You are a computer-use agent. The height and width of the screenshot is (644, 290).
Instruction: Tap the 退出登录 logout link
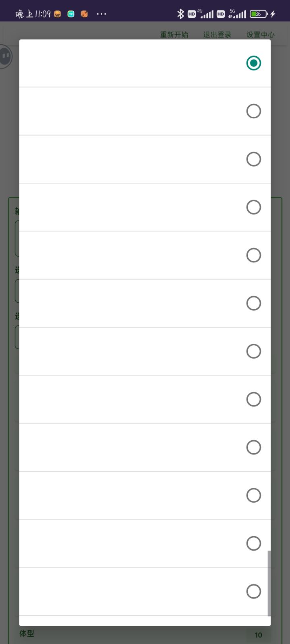[217, 35]
